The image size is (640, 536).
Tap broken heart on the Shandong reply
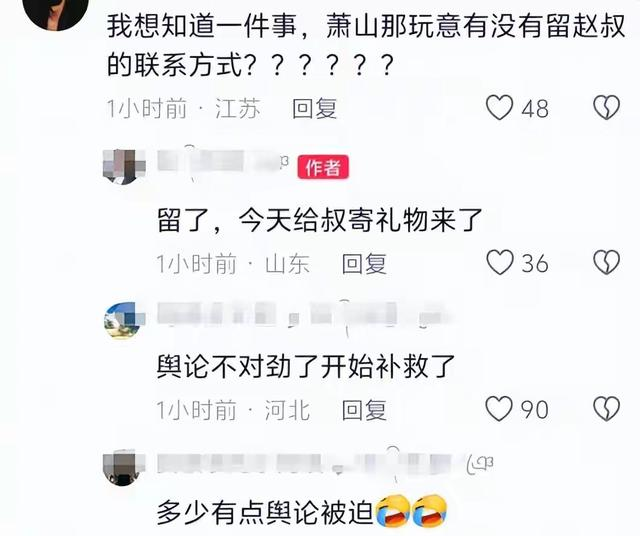click(607, 262)
